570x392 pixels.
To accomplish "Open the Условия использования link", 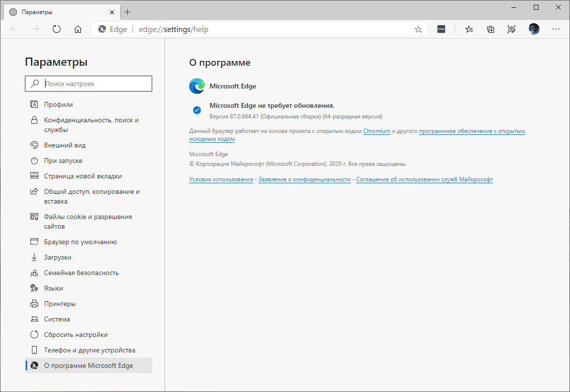I will [221, 179].
